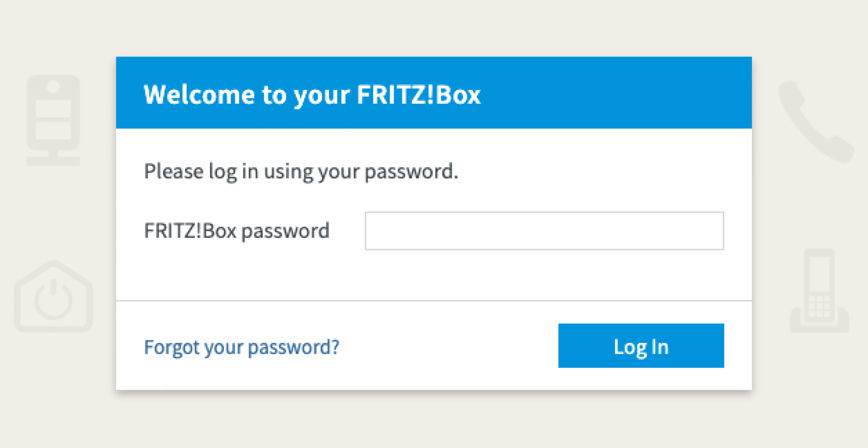Click the faded telephone handset icon

tap(815, 122)
